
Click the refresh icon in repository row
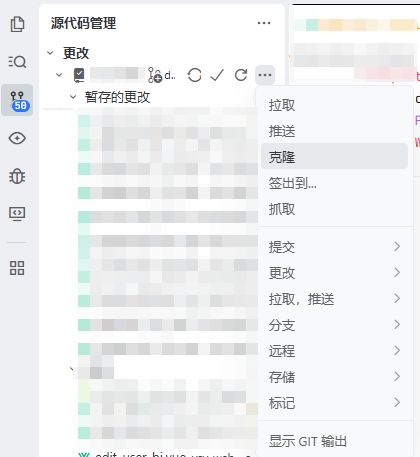[x=241, y=75]
